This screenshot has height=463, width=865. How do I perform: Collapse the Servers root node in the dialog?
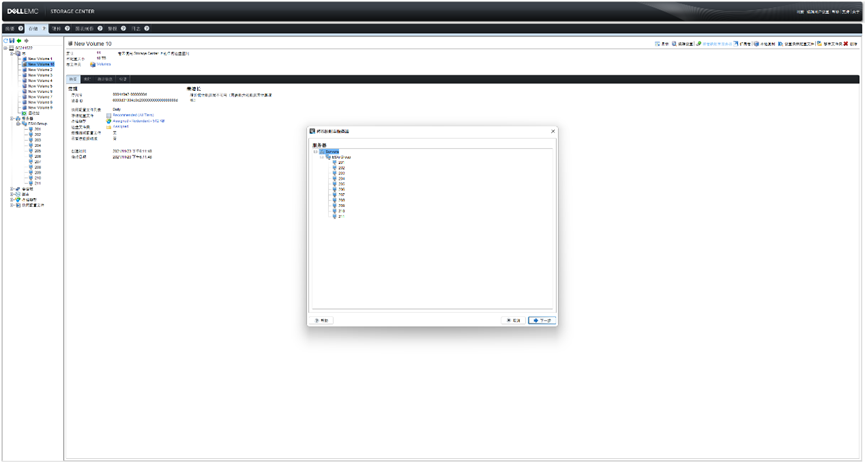pos(315,152)
